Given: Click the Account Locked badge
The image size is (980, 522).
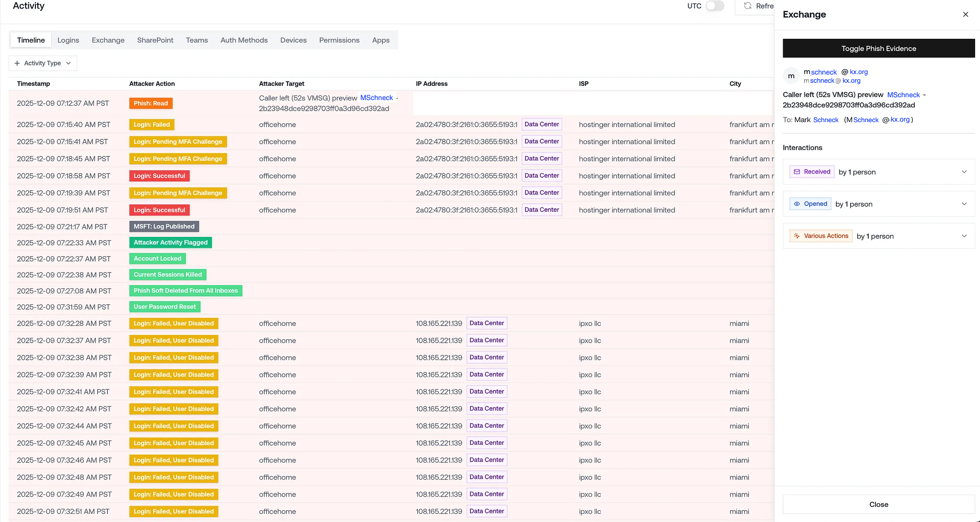Looking at the screenshot, I should (158, 259).
